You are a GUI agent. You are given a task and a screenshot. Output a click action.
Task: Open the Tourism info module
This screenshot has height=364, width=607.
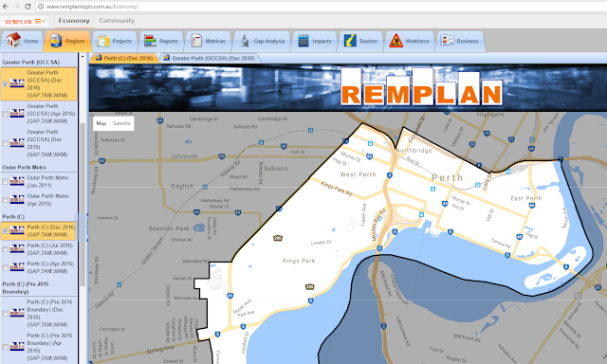coord(360,41)
